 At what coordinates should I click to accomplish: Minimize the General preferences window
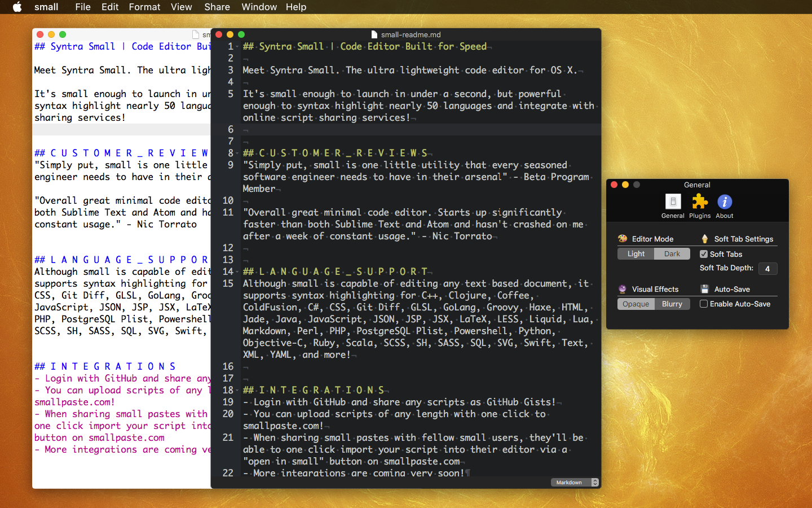[625, 185]
